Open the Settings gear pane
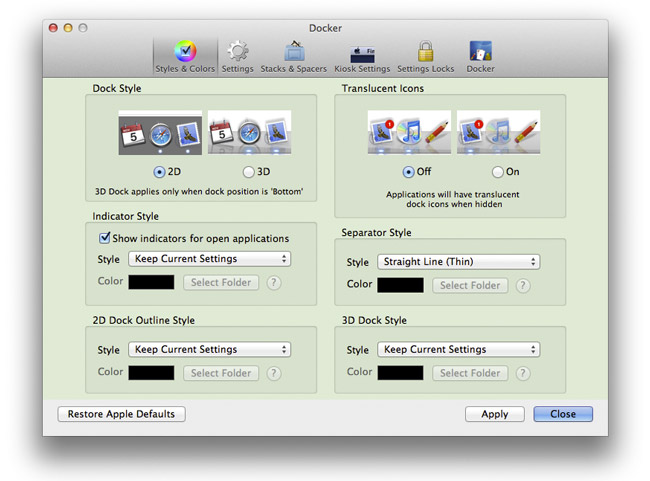The height and width of the screenshot is (481, 650). click(237, 56)
